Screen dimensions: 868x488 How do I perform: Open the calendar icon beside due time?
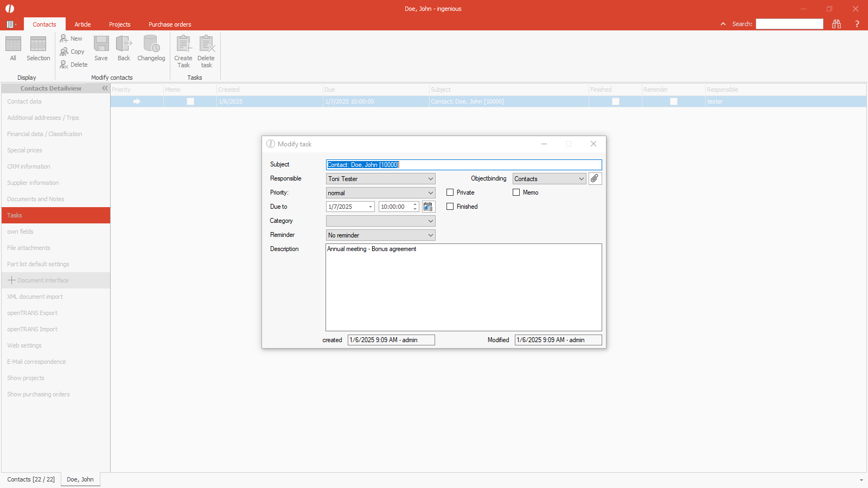tap(428, 207)
